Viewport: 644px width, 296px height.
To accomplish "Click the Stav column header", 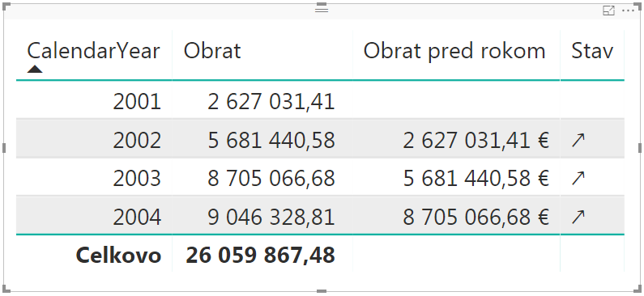I will (x=592, y=51).
